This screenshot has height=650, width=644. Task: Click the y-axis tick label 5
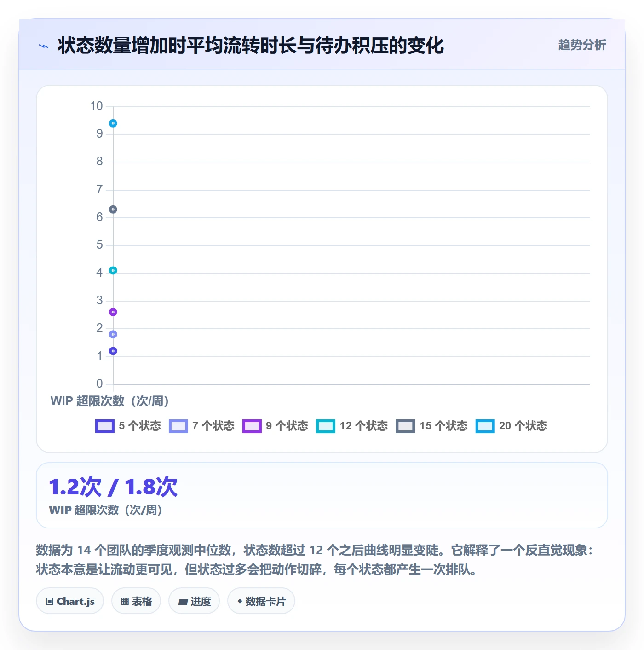99,245
